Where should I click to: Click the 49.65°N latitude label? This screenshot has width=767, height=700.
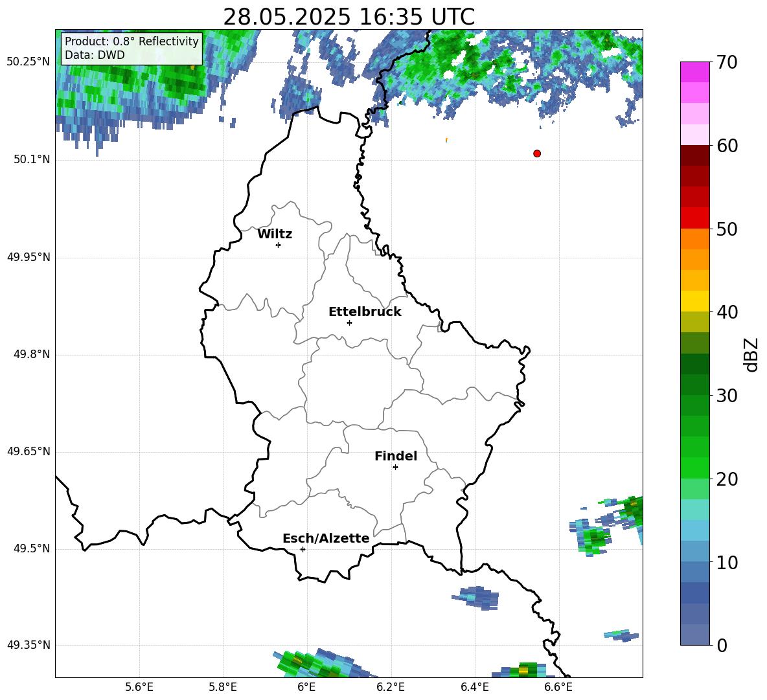(29, 451)
